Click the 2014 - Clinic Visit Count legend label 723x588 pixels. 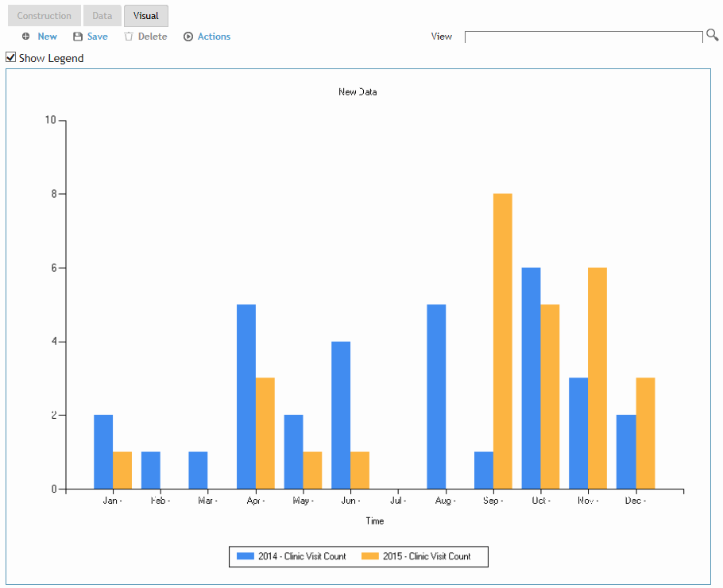coord(302,556)
